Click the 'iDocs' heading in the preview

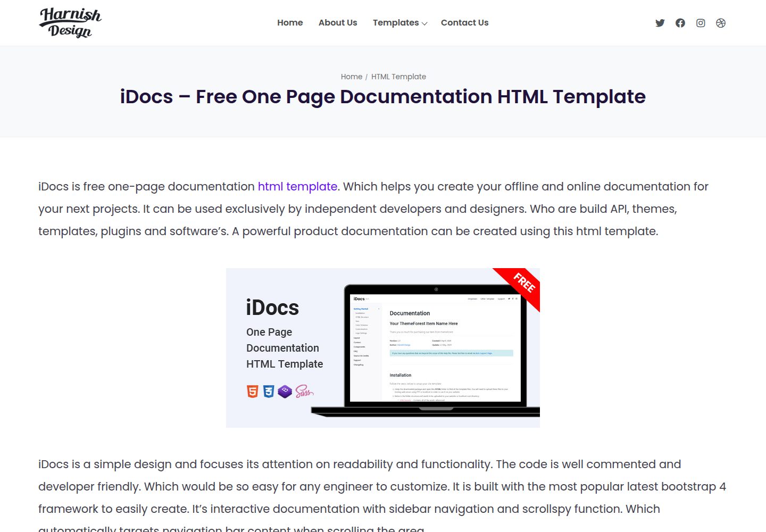(x=272, y=308)
